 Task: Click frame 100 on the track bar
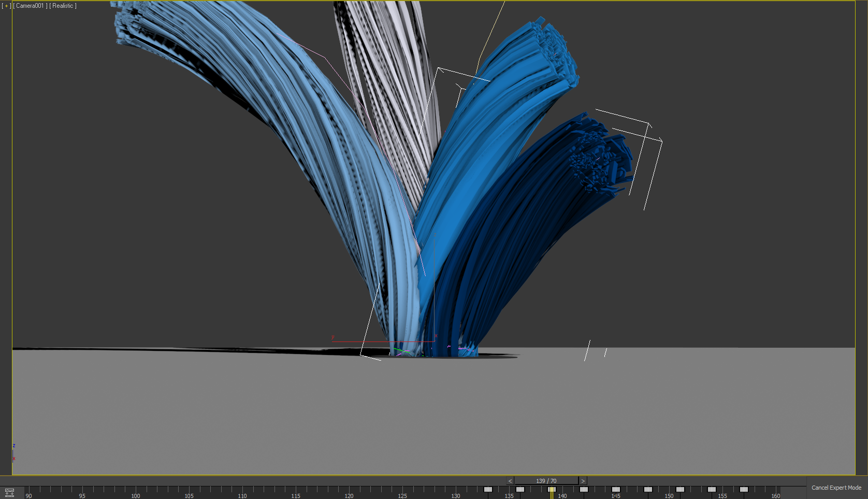tap(136, 492)
